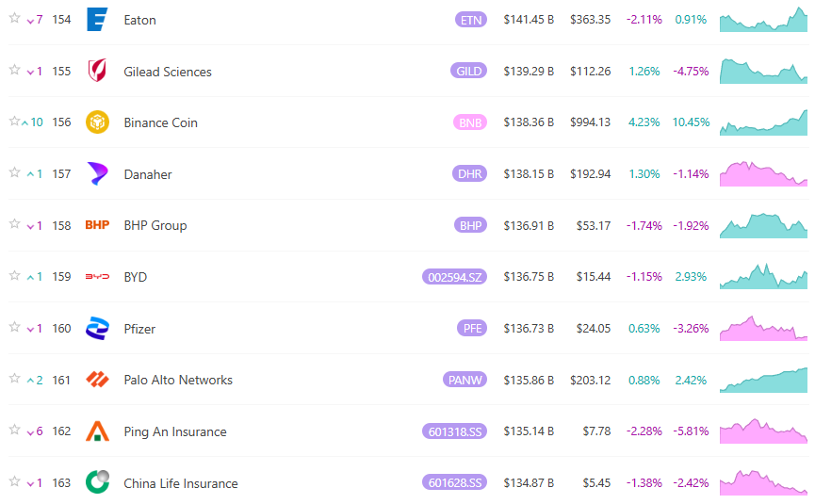Click the Gilead Sciences logo icon
Image resolution: width=815 pixels, height=504 pixels.
(x=97, y=72)
